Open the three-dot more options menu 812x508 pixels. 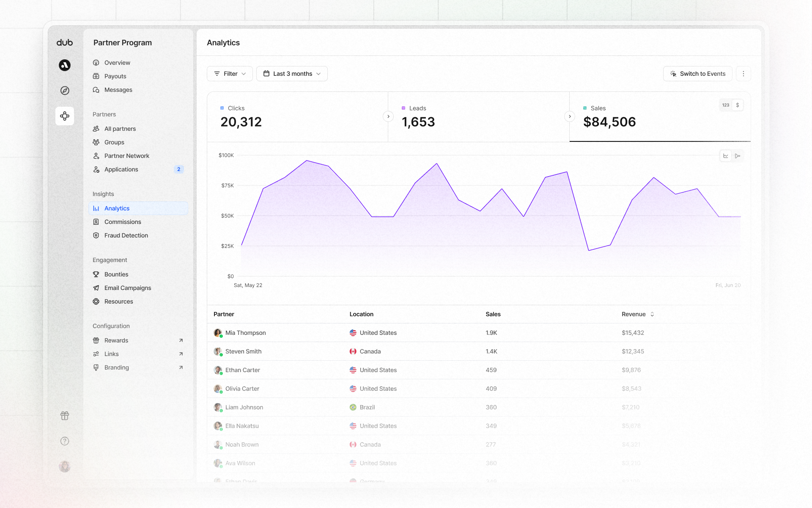pos(743,74)
